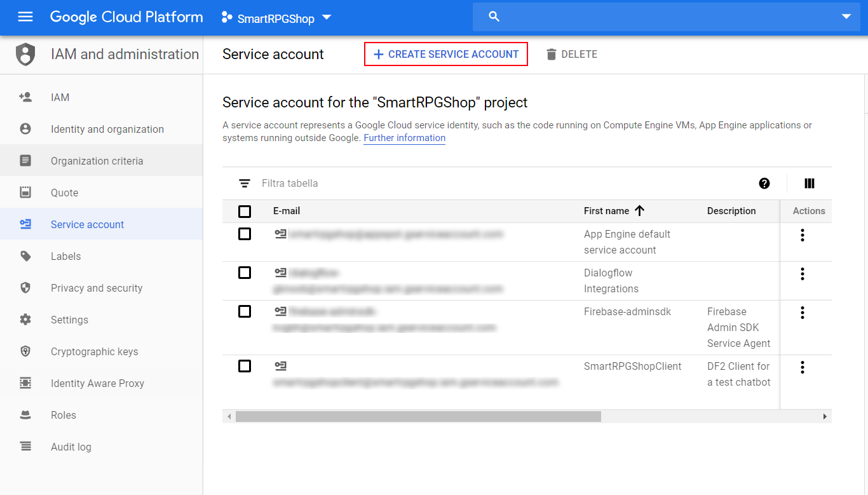Click the filter table icon

pos(245,183)
